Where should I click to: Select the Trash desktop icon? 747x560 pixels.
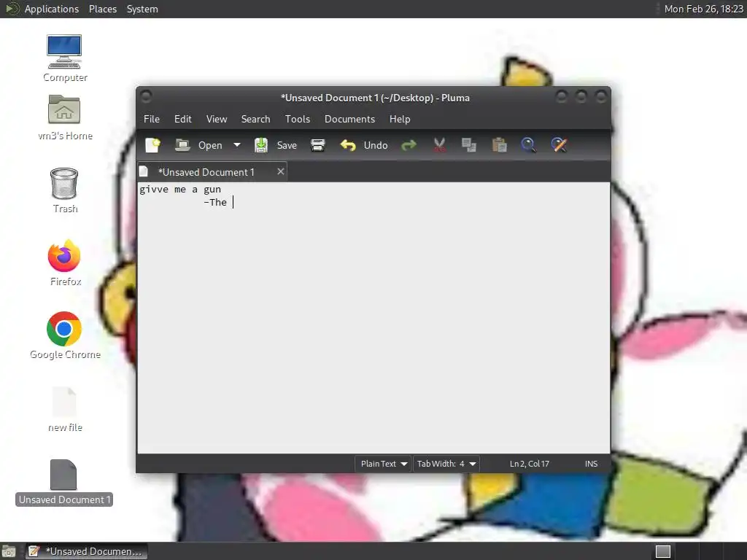click(x=65, y=190)
